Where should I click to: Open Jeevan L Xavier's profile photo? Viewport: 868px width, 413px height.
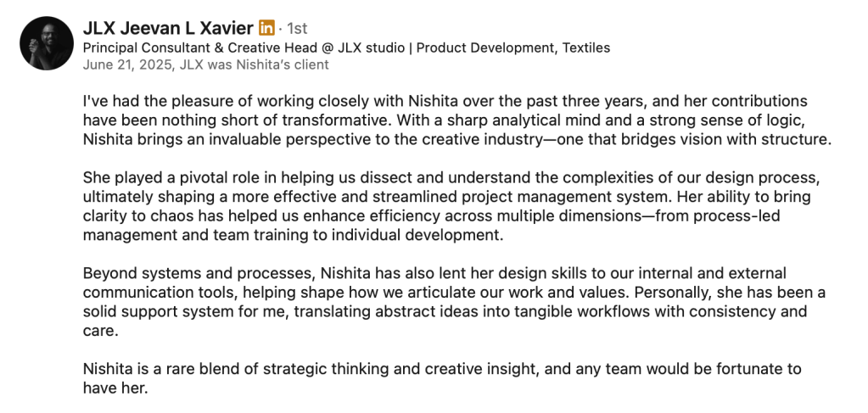[47, 43]
